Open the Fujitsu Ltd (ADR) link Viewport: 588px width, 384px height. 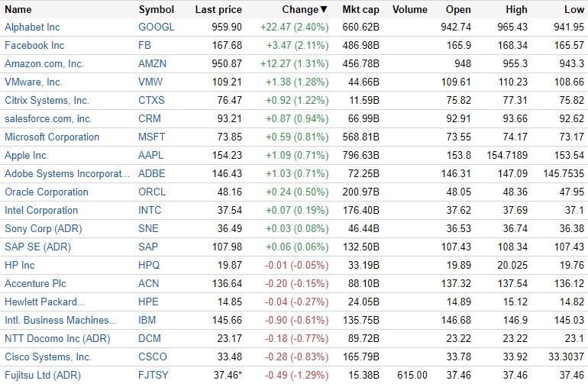(x=44, y=375)
